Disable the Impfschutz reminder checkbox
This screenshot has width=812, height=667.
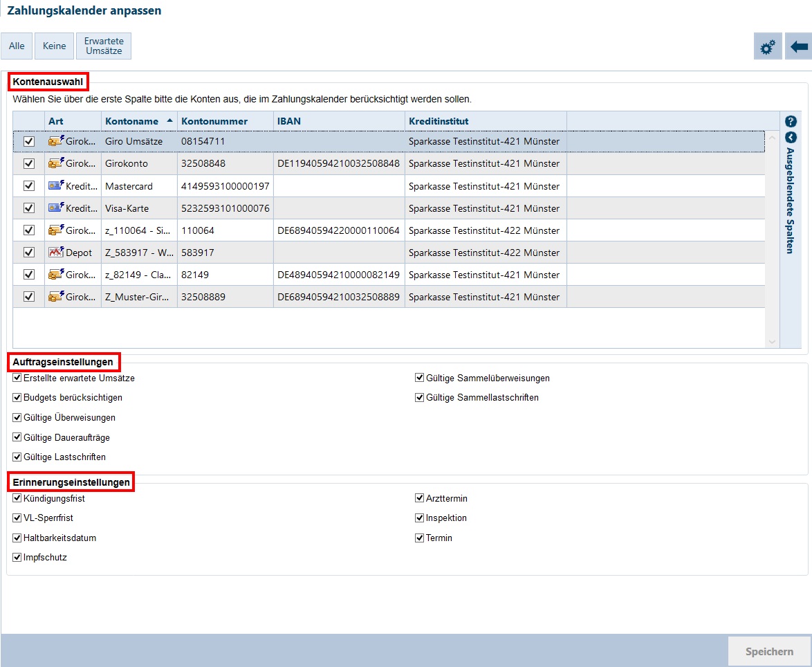[x=17, y=557]
